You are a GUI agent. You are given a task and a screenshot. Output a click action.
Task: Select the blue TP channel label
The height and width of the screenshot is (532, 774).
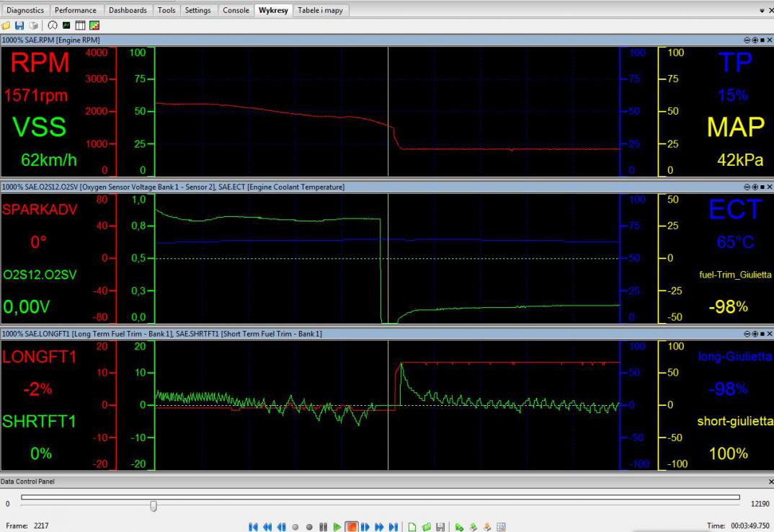(735, 63)
